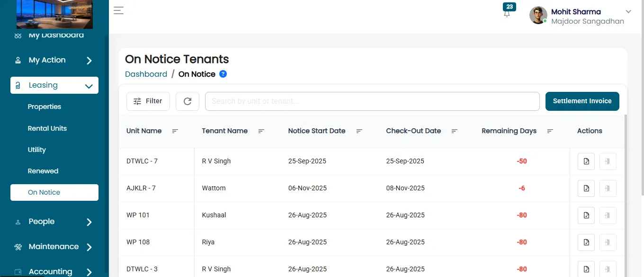The image size is (644, 277).
Task: Focus the search by unit or tenant field
Action: (372, 101)
